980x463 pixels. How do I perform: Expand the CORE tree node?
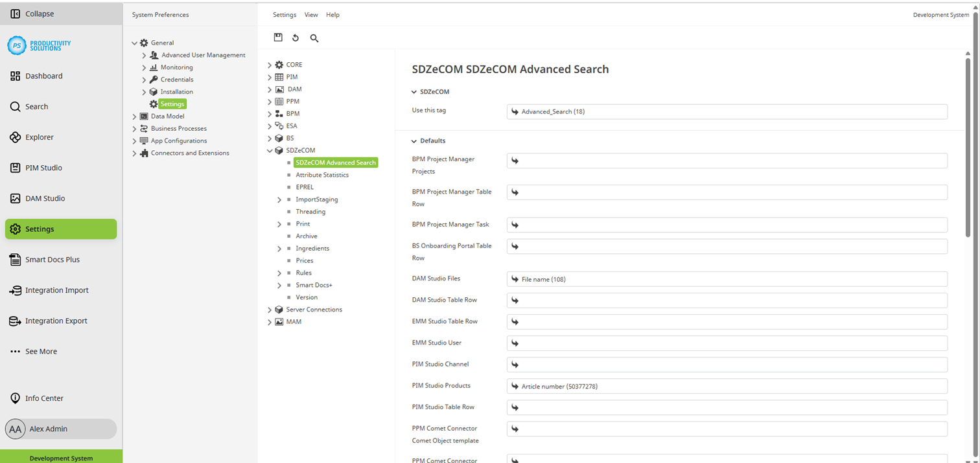270,64
